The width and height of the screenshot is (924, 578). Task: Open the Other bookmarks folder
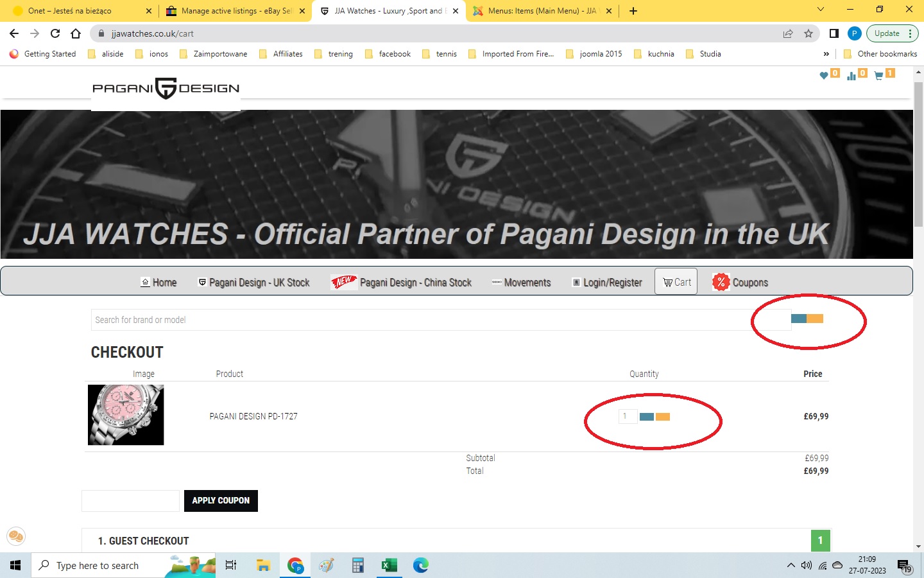pyautogui.click(x=880, y=54)
